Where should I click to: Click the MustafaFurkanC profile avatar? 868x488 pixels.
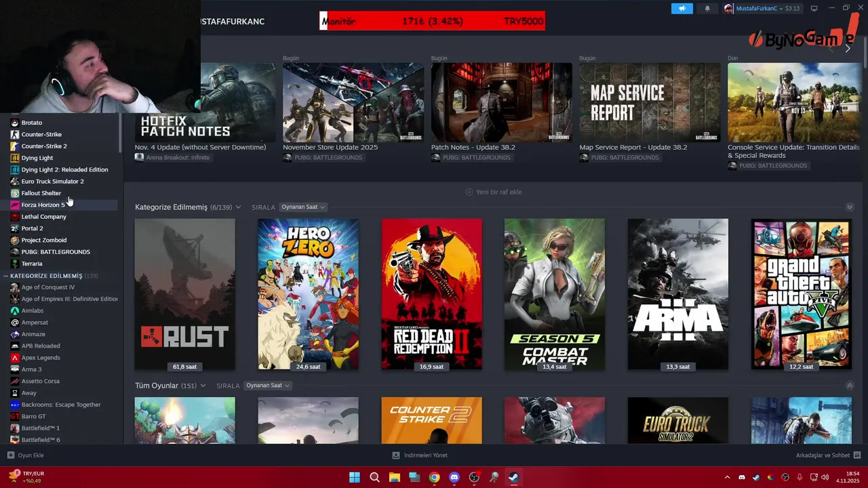[x=729, y=8]
